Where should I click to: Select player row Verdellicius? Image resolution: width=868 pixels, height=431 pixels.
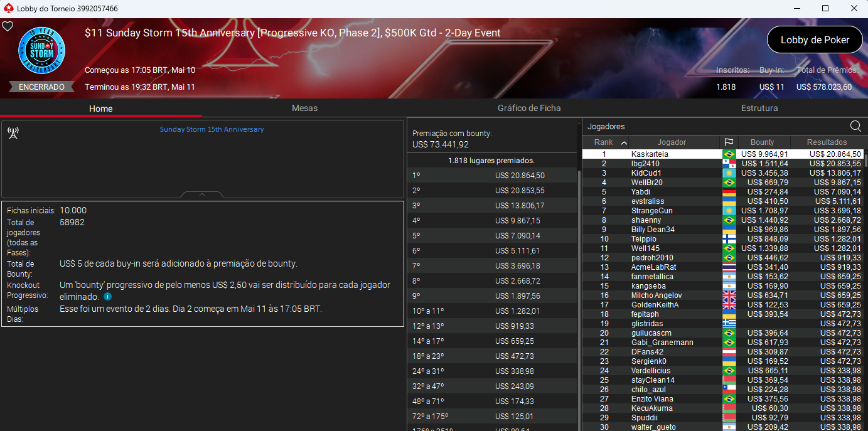point(723,371)
